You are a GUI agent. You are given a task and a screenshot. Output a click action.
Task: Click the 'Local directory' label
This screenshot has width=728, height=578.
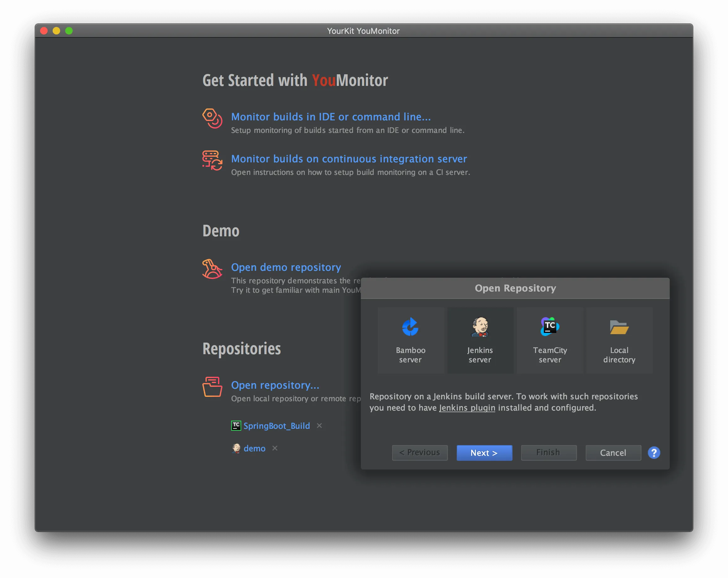click(619, 355)
